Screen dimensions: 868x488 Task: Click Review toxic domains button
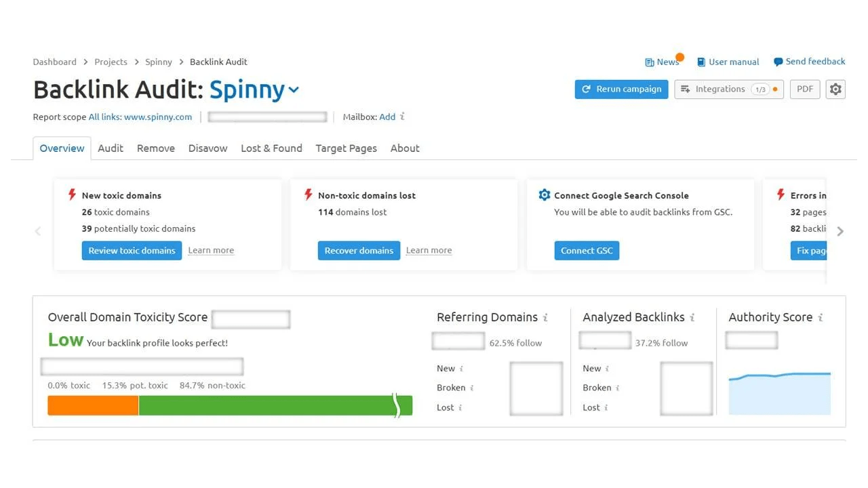(x=132, y=251)
